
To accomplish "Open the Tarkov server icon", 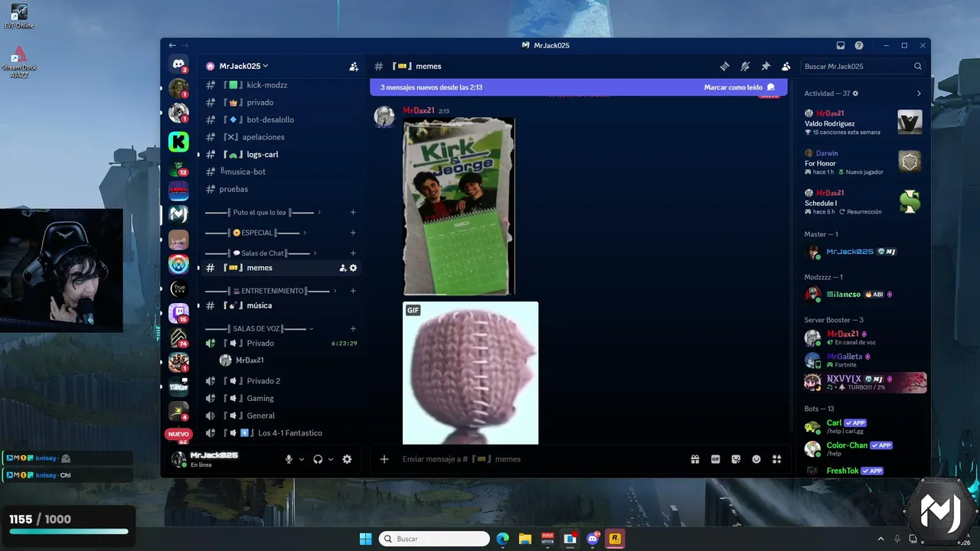I will click(x=178, y=386).
